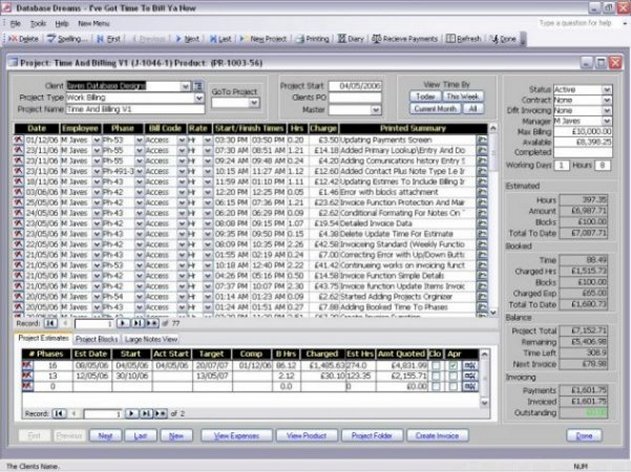
Task: Open the Project Type dropdown
Action: [199, 98]
